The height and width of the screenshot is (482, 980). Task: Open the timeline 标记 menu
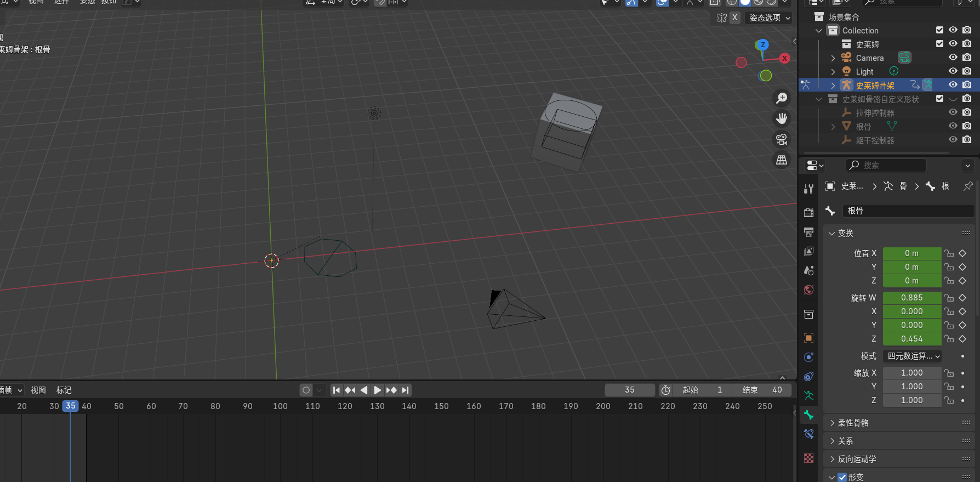click(64, 390)
